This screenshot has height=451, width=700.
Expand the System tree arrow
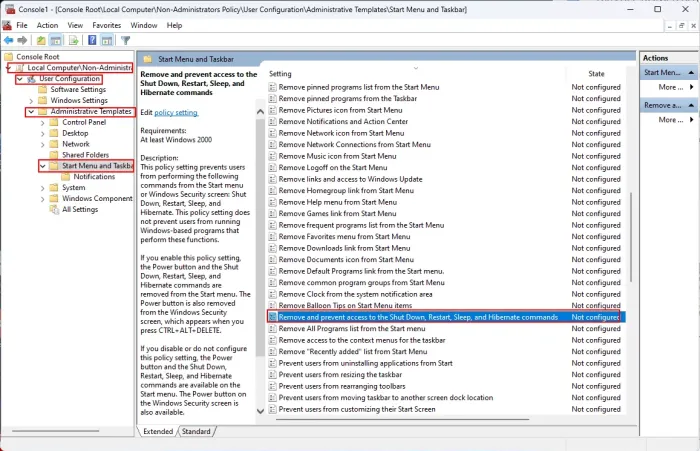(x=42, y=188)
